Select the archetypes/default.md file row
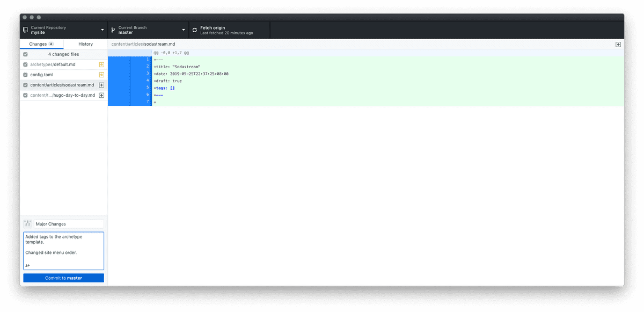644x312 pixels. click(64, 64)
